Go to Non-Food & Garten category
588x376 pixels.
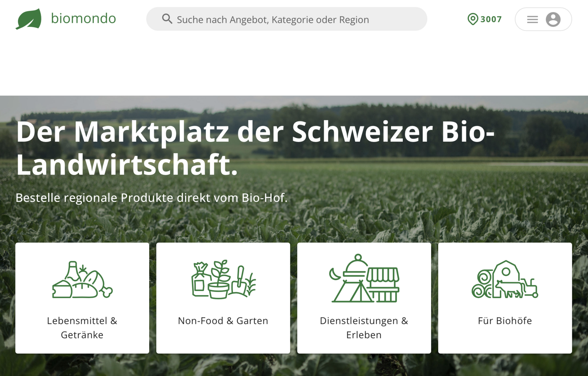[223, 321]
